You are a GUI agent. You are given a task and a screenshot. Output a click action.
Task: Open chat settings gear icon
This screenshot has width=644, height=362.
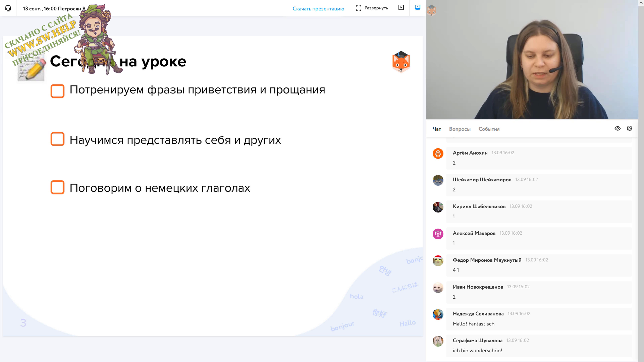[x=630, y=129]
